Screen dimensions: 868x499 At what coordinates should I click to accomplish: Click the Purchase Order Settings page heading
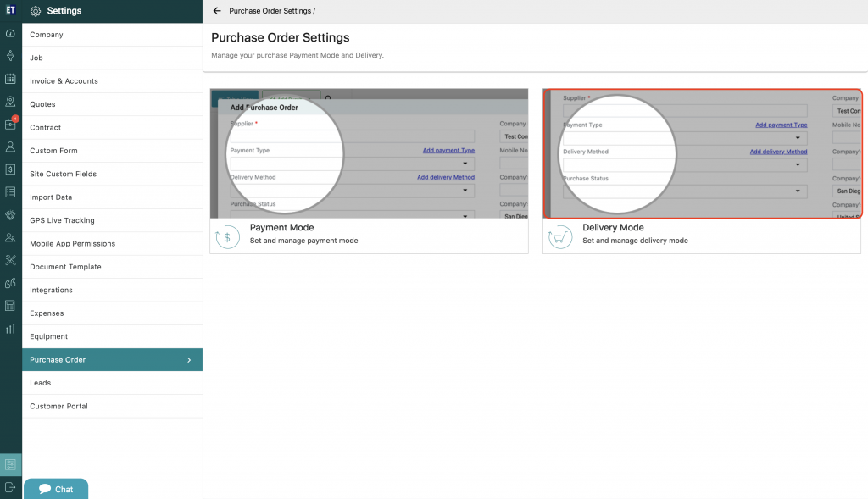coord(280,37)
